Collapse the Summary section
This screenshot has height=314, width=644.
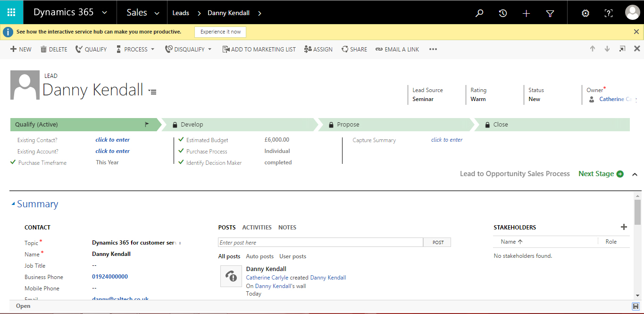pos(13,204)
